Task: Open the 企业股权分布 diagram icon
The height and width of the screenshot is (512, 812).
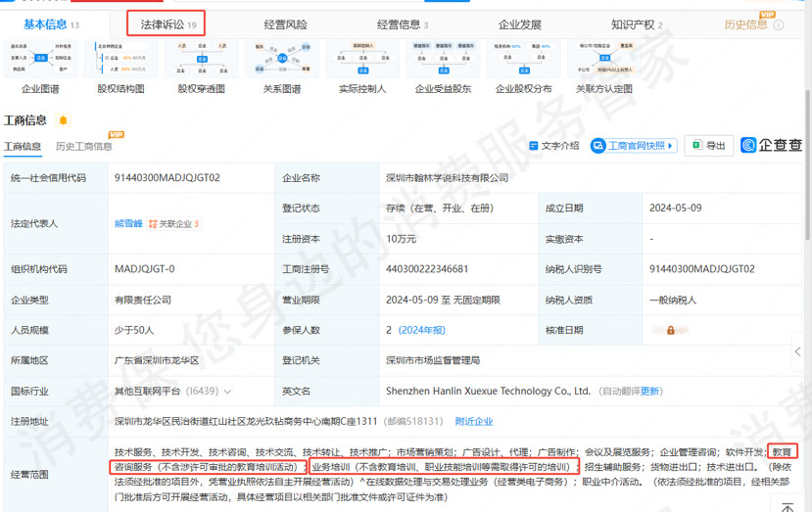Action: click(524, 59)
